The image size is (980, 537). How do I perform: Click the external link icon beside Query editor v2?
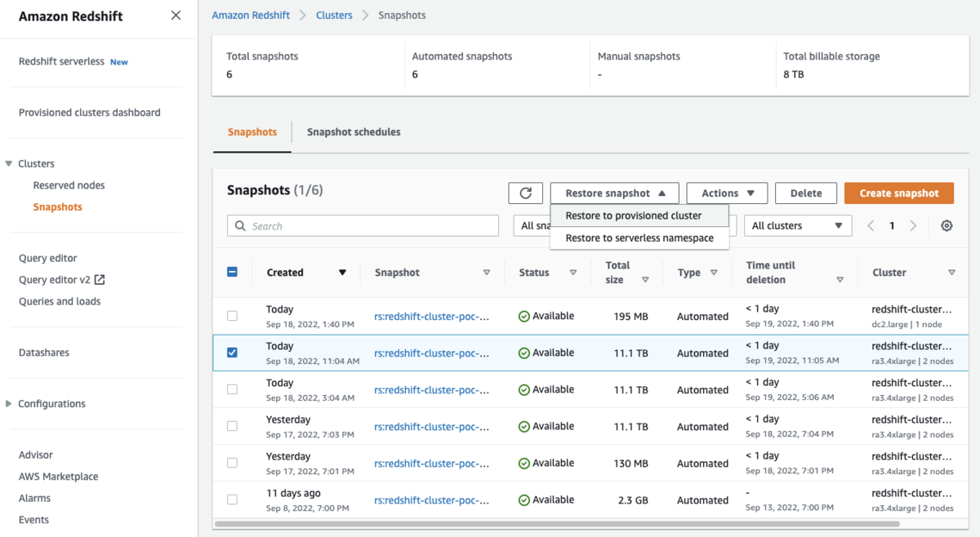tap(100, 280)
